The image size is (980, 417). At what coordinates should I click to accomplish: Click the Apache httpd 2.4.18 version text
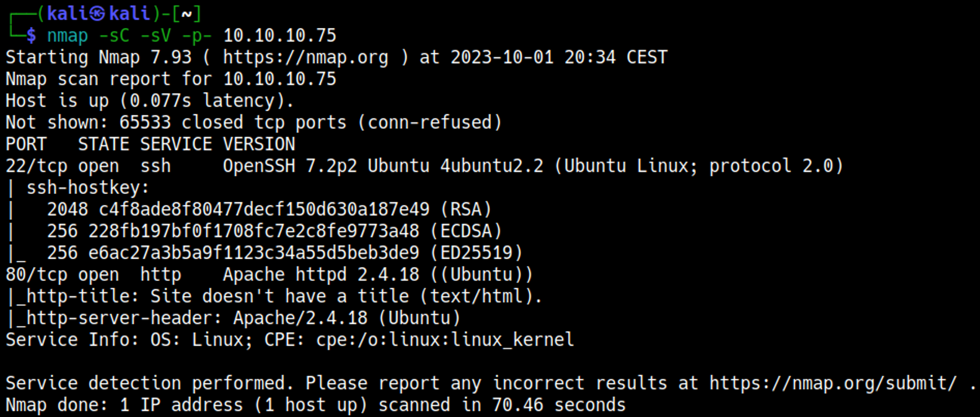(321, 274)
